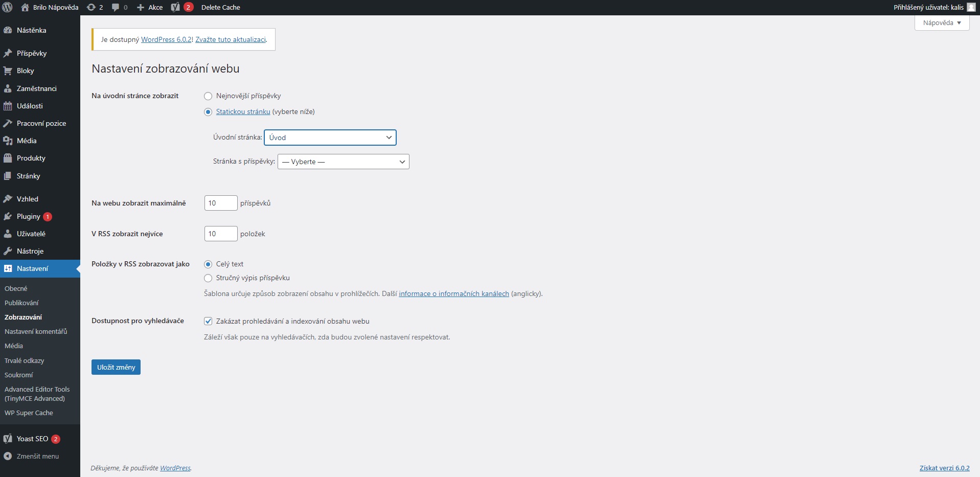Viewport: 980px width, 477px height.
Task: Click the Pluginy plug icon in sidebar
Action: coord(8,216)
